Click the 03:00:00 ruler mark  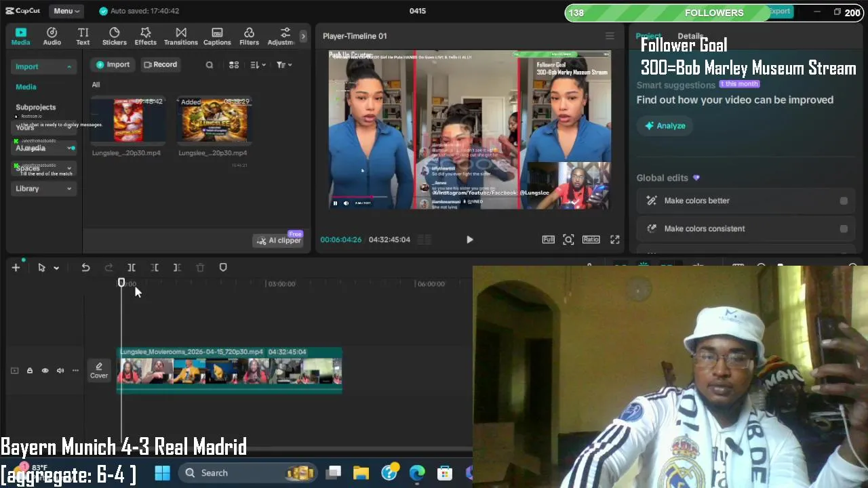(281, 284)
